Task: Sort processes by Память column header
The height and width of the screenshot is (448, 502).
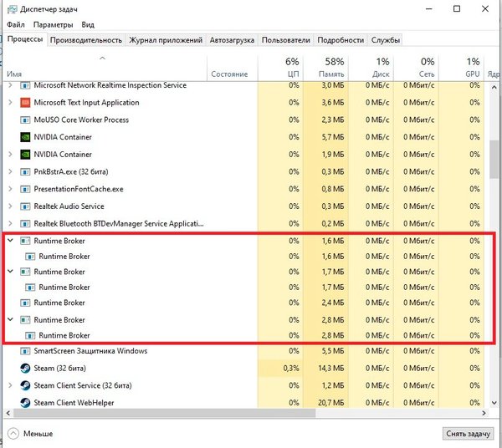Action: pyautogui.click(x=335, y=68)
